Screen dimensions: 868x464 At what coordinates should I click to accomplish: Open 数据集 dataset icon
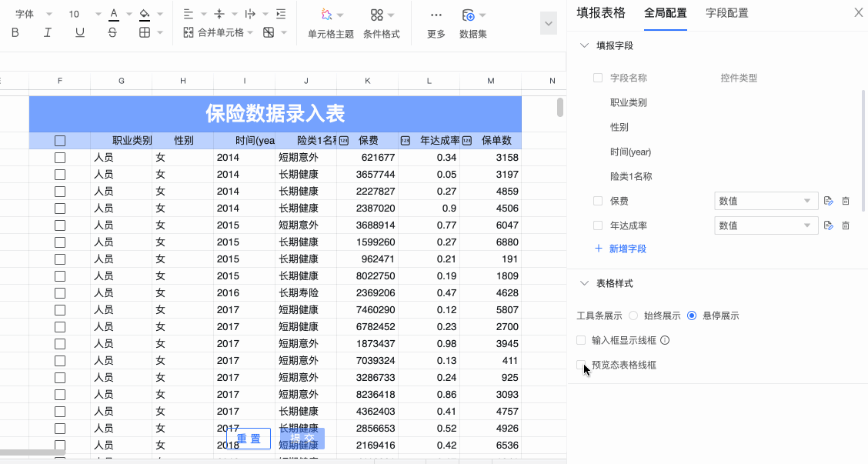coord(469,15)
